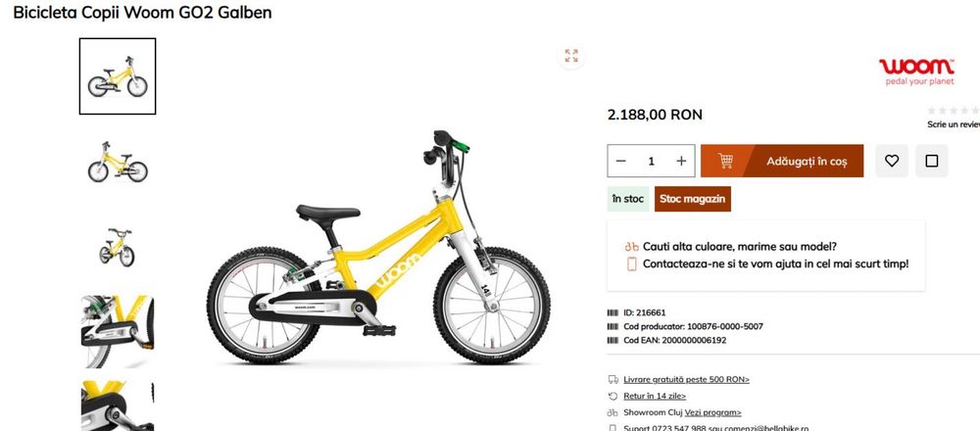Add product to wishlist with heart icon

[x=892, y=162]
